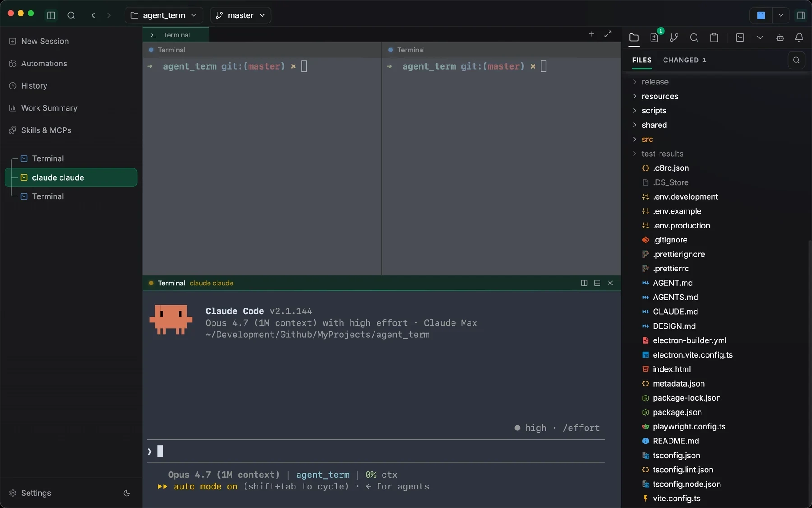Switch to the FILES tab

(642, 60)
